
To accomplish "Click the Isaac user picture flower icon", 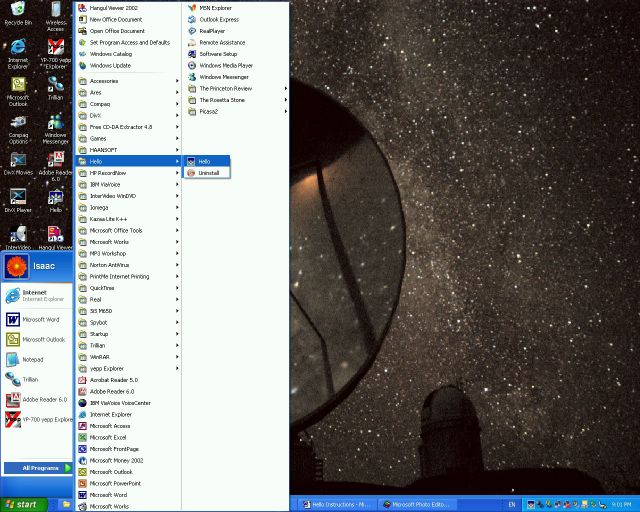I will (17, 266).
